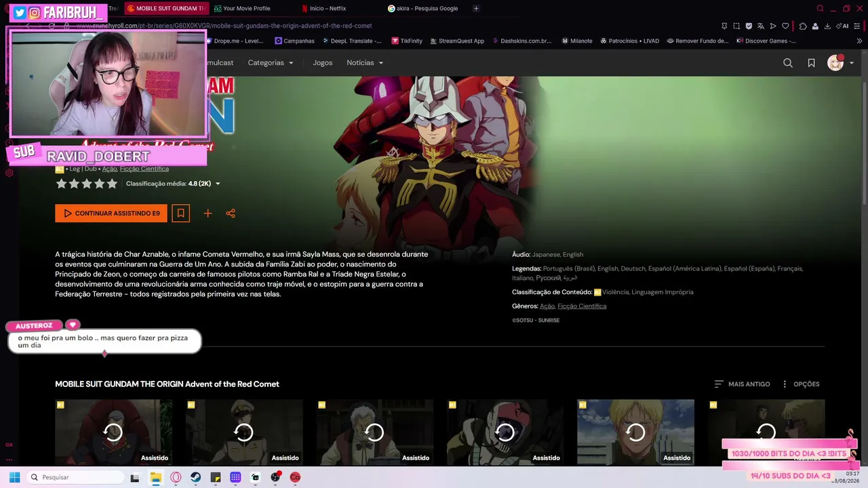Open the Jogos menu item
This screenshot has width=868, height=488.
[x=323, y=62]
